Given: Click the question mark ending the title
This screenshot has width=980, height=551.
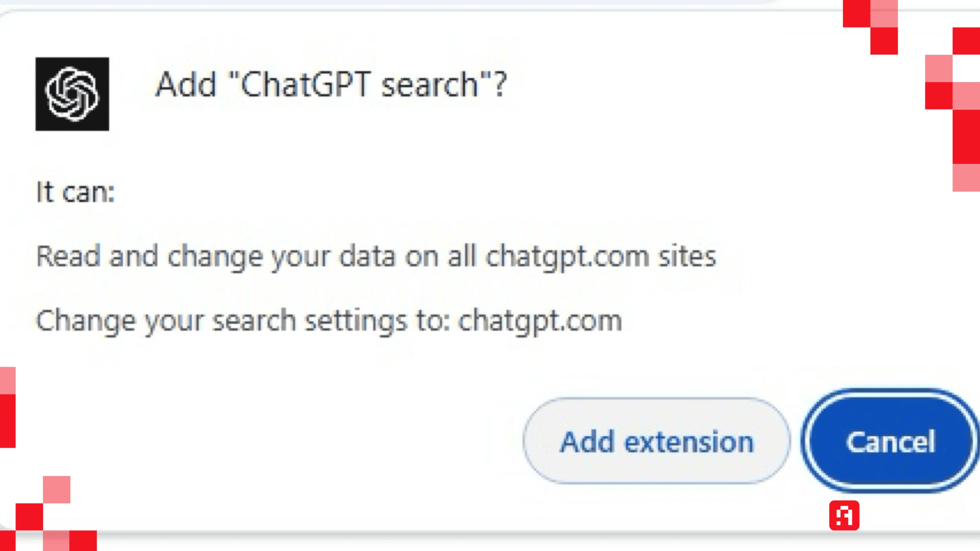Looking at the screenshot, I should tap(501, 85).
